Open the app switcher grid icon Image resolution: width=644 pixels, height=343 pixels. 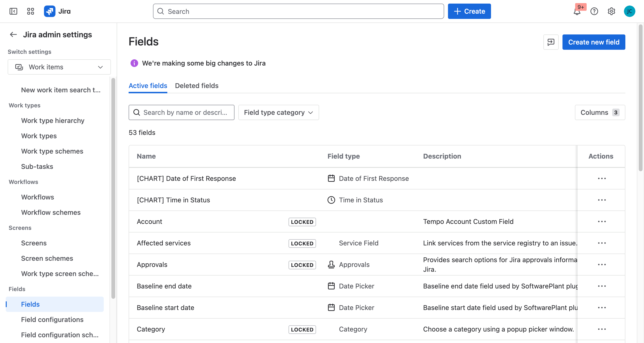point(31,11)
